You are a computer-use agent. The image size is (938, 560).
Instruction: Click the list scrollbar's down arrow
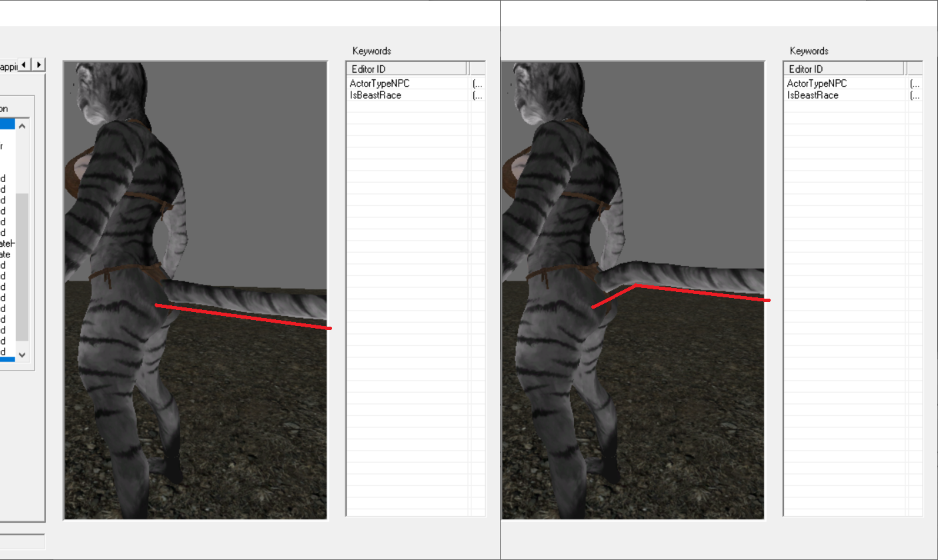point(22,355)
